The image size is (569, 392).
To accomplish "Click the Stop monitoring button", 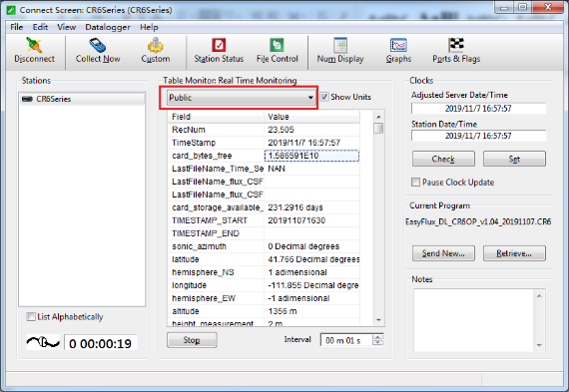I will (x=192, y=340).
